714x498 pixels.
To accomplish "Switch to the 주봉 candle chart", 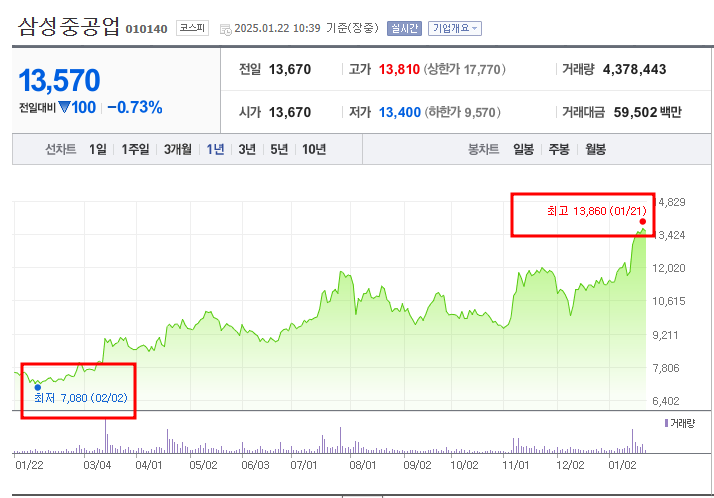I will pyautogui.click(x=559, y=149).
